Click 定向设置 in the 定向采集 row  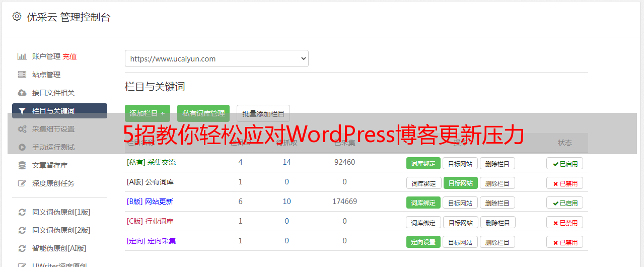click(x=423, y=242)
